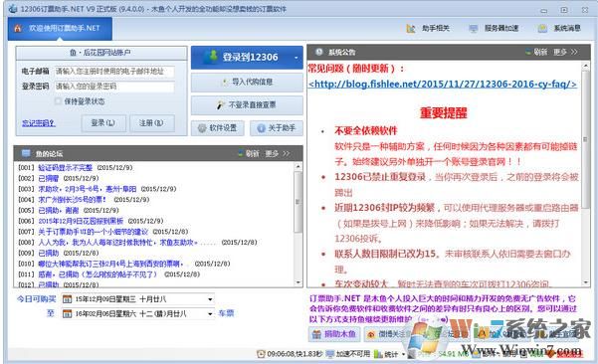Click refresh icon in 系统公告 header
This screenshot has height=364, width=598.
(x=527, y=52)
